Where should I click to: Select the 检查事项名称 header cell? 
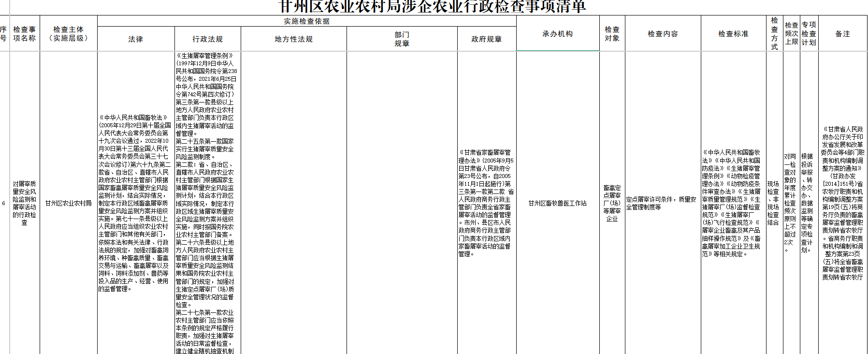point(24,34)
